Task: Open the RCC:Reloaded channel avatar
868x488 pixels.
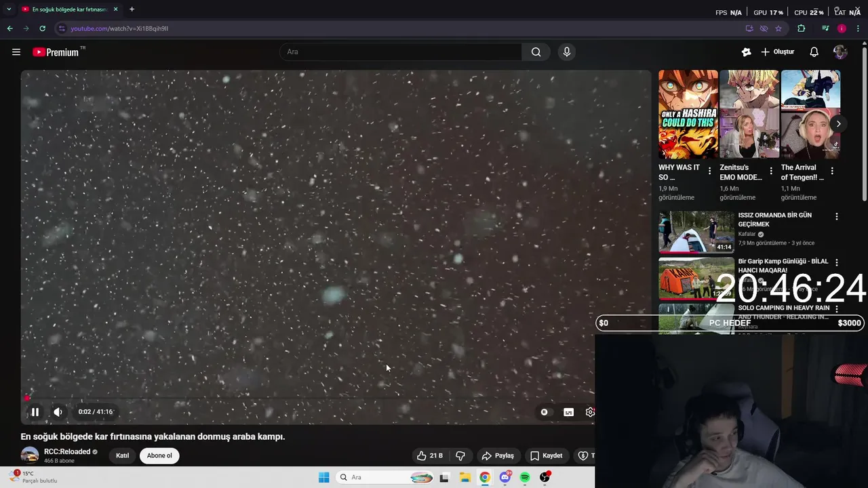Action: 29,455
